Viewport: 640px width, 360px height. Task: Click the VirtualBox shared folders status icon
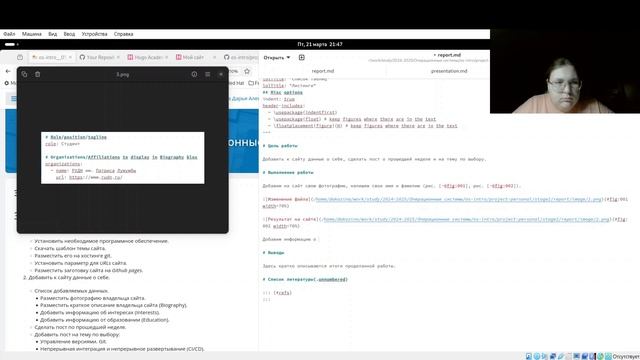569,356
